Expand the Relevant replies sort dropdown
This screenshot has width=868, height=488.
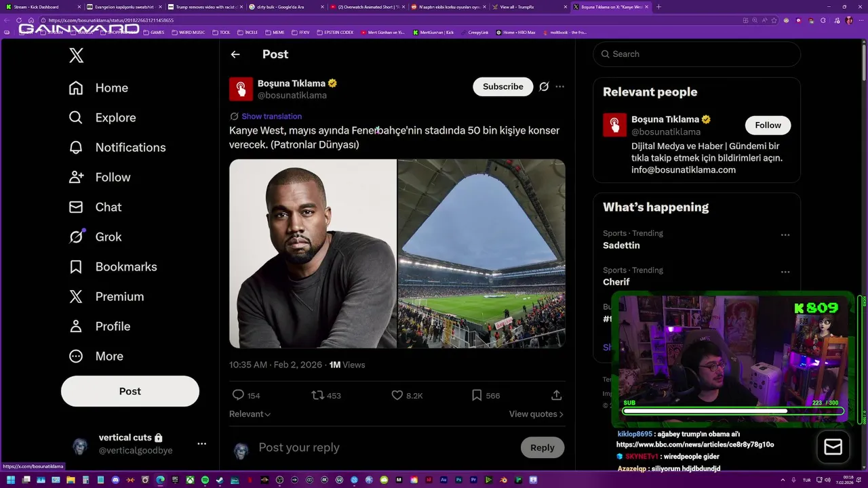click(x=250, y=414)
